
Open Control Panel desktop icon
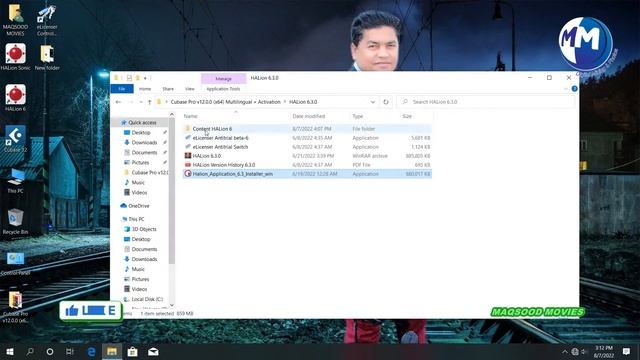(16, 263)
